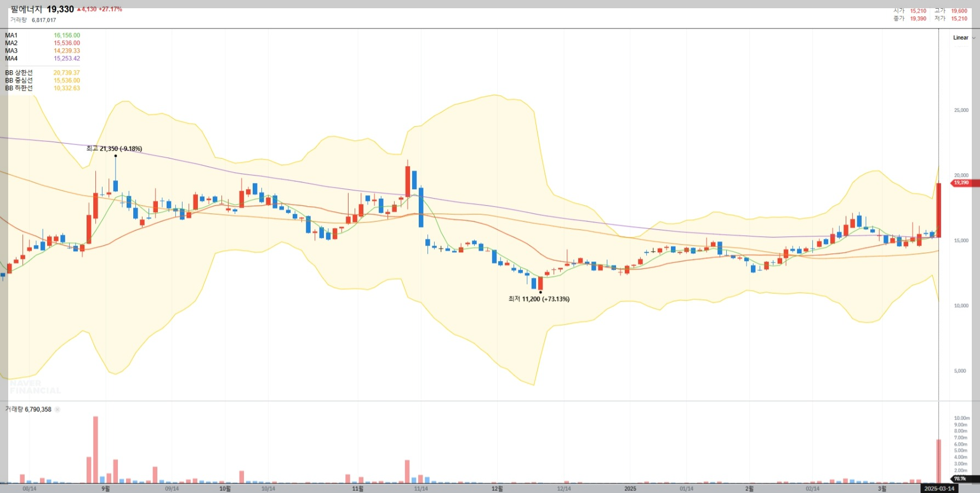980x493 pixels.
Task: Click the 10,000 price axis label
Action: (x=961, y=306)
